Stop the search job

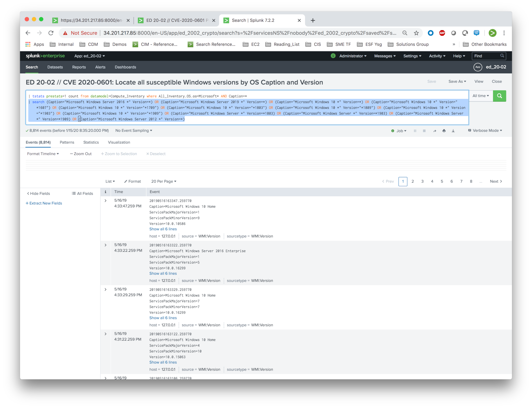[424, 131]
